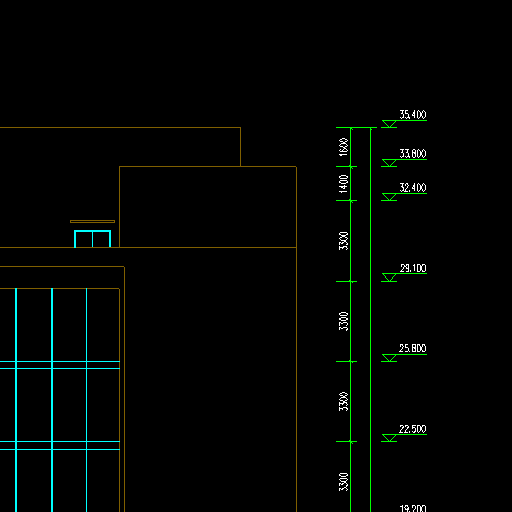The image size is (512, 512).
Task: Click the 29.100 elevation annotation
Action: coord(413,268)
